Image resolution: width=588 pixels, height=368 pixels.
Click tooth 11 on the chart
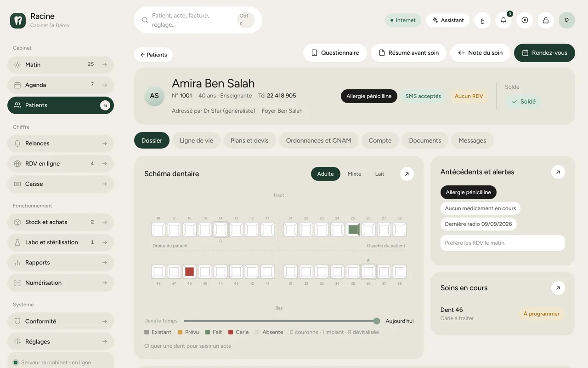pos(267,230)
